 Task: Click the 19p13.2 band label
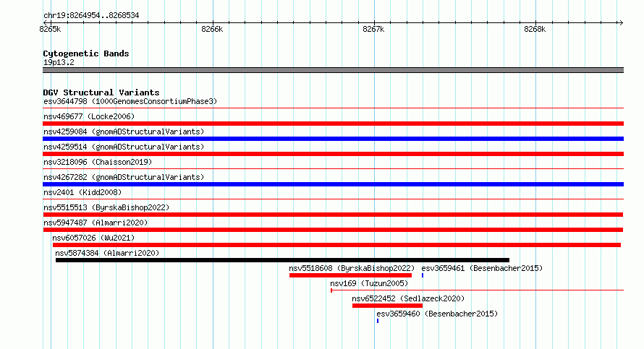(x=59, y=62)
